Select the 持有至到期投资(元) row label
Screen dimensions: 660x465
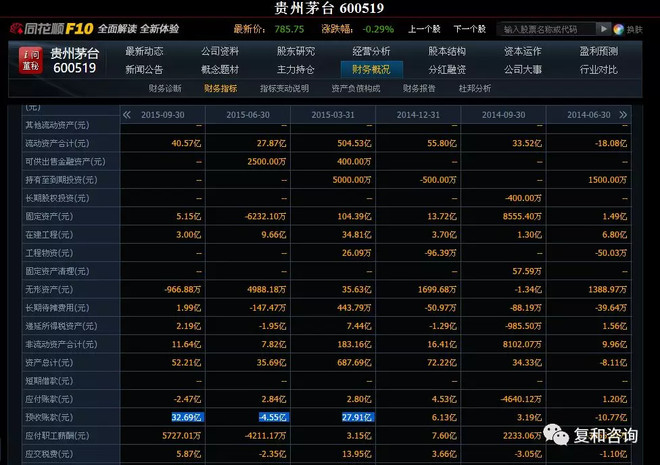61,180
